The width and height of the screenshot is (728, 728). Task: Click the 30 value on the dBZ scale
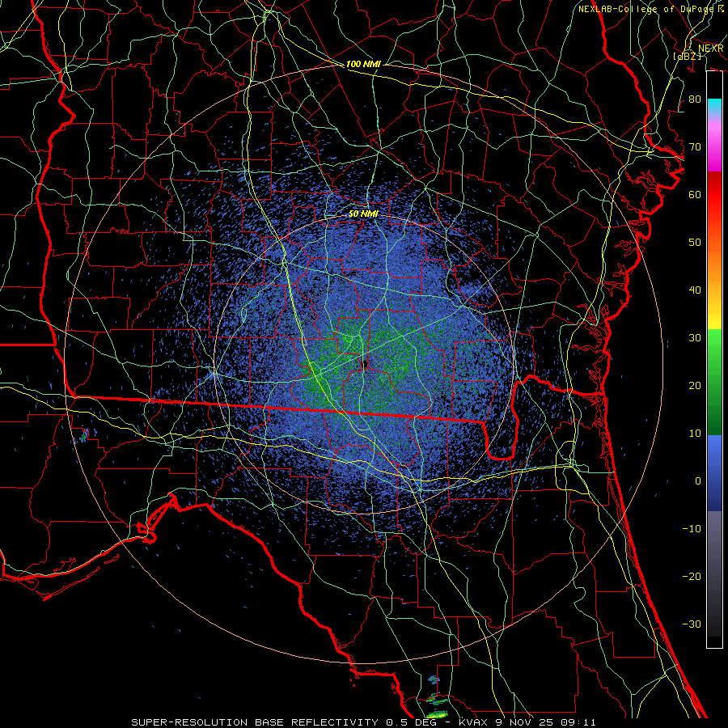[695, 338]
